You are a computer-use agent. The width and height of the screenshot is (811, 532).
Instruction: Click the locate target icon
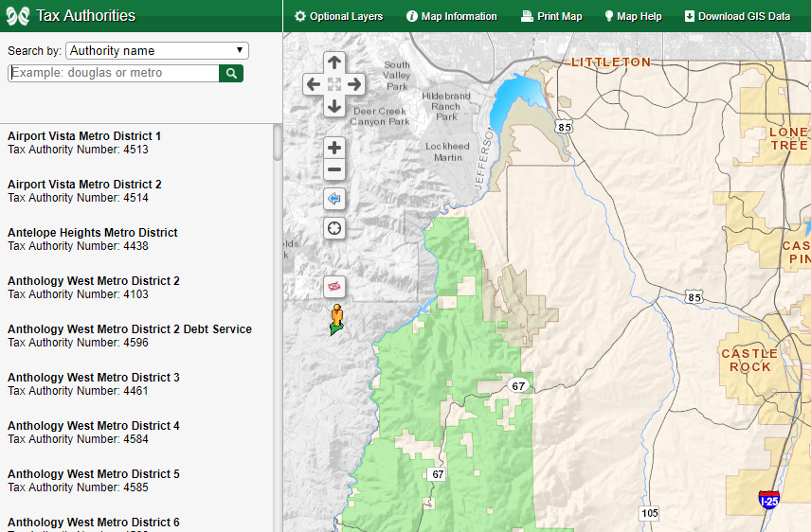coord(333,228)
